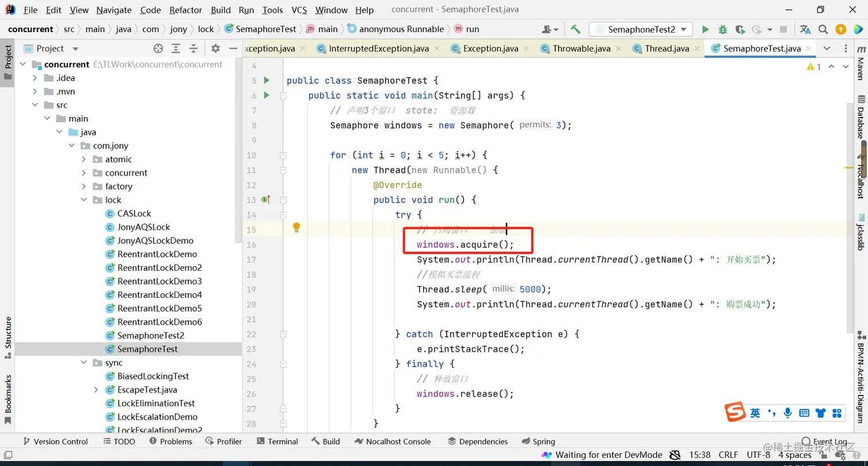
Task: Switch to the Throwable.java editor tab
Action: coord(582,49)
